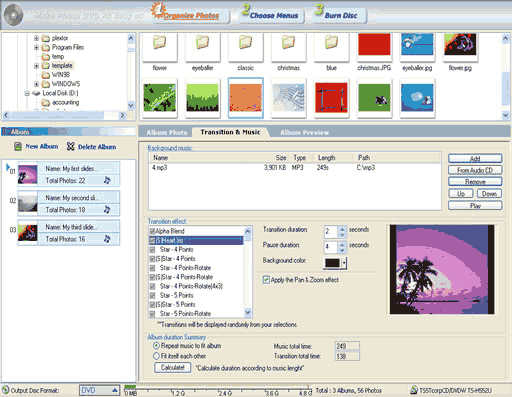Collapse the Local Disk (D:) node
This screenshot has width=512, height=397.
coord(27,93)
